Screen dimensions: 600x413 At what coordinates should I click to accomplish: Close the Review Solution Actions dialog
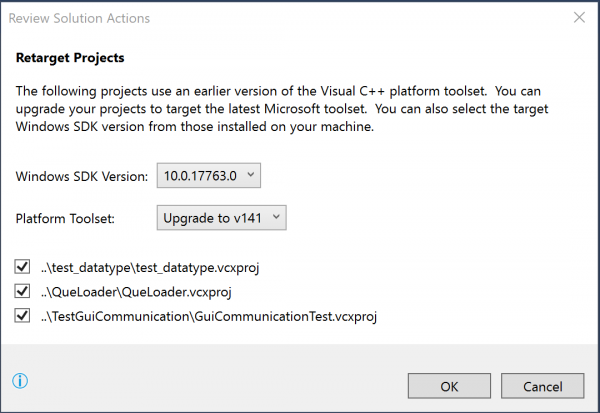pyautogui.click(x=579, y=17)
